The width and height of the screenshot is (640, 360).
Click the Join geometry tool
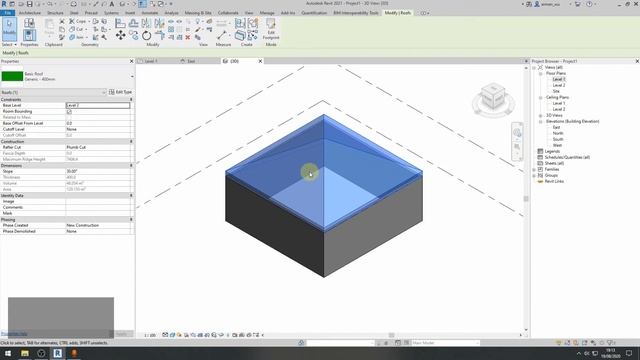[77, 38]
